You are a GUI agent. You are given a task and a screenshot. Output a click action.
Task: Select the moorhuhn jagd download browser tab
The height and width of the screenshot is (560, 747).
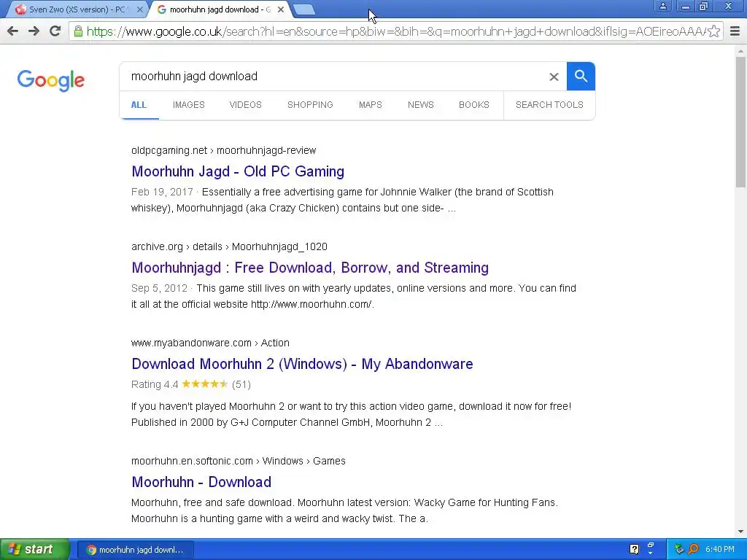click(x=219, y=9)
